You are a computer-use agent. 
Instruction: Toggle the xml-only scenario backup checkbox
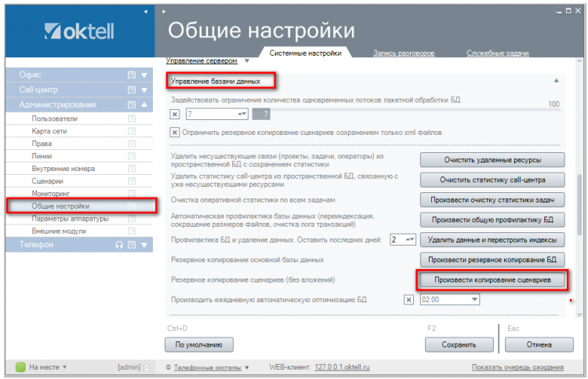[175, 133]
